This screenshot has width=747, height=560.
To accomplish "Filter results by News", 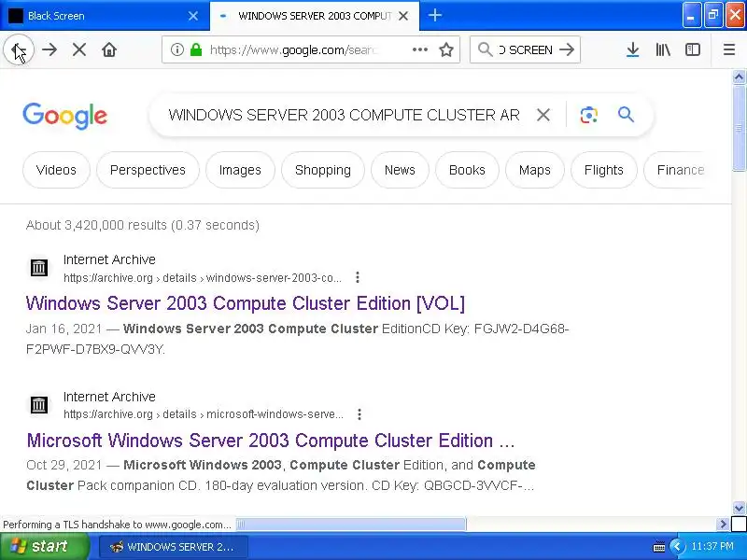I will [x=400, y=170].
